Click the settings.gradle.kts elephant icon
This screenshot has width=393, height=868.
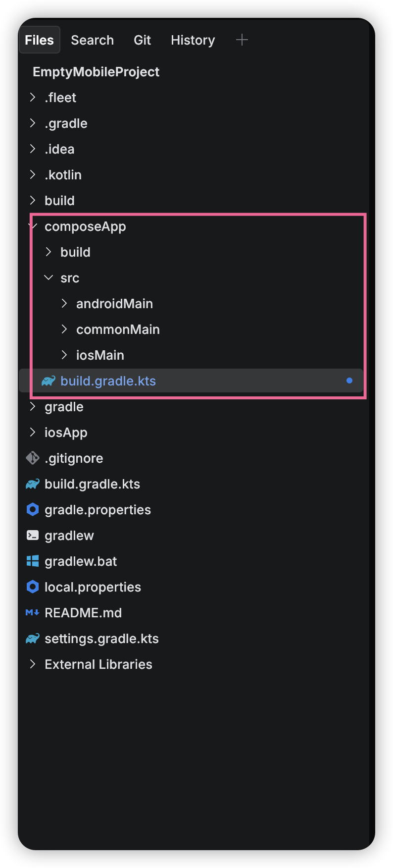click(33, 639)
